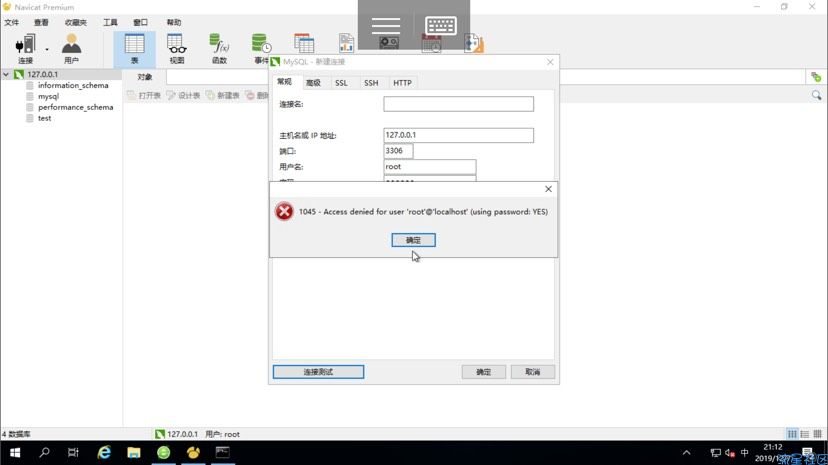Focus the username field showing root

pyautogui.click(x=429, y=167)
